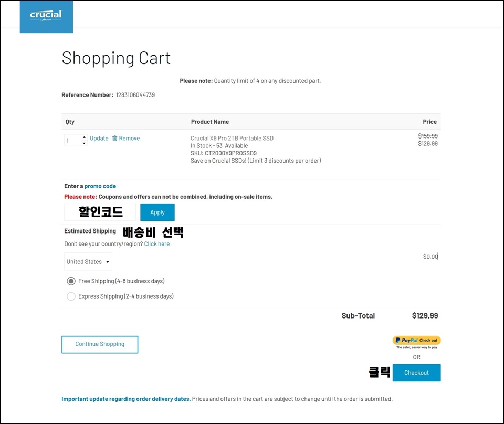Click 'The safer, easier way to pay' text
The image size is (504, 424).
[x=416, y=347]
